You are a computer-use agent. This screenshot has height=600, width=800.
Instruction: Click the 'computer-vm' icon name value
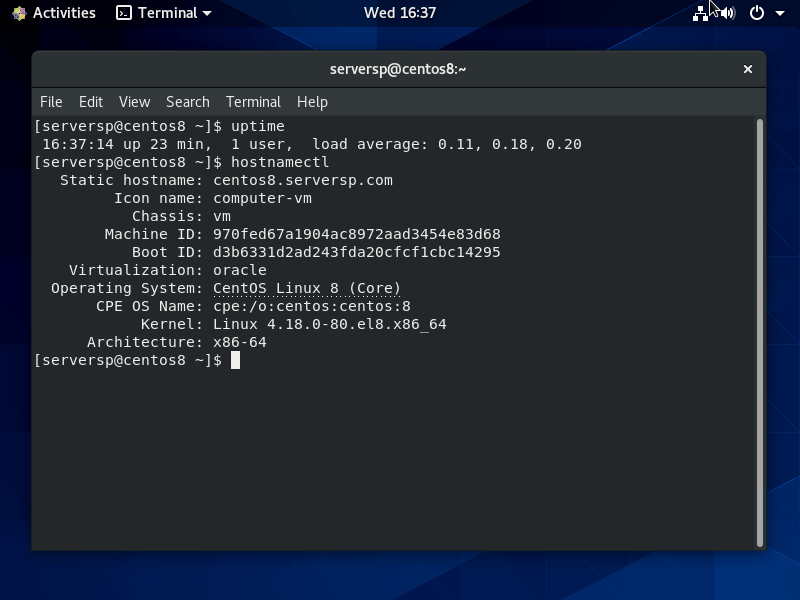click(x=262, y=198)
